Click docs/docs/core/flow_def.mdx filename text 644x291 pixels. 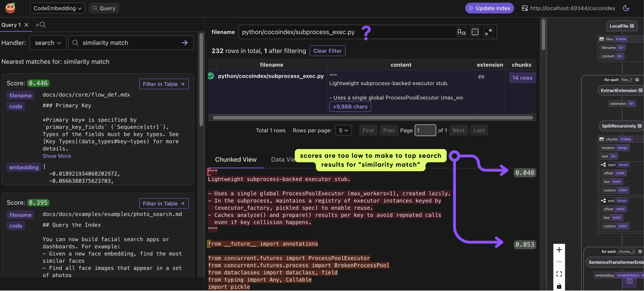pyautogui.click(x=86, y=95)
